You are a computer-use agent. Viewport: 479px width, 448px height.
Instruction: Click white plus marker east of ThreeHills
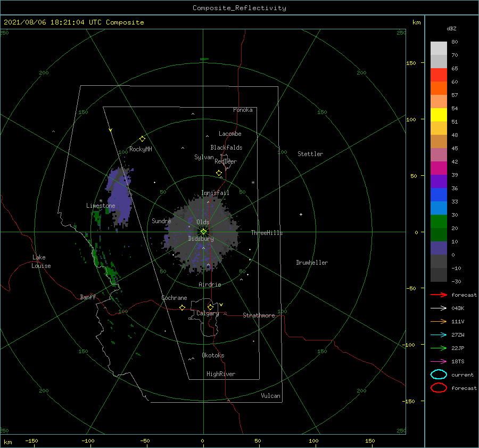301,214
